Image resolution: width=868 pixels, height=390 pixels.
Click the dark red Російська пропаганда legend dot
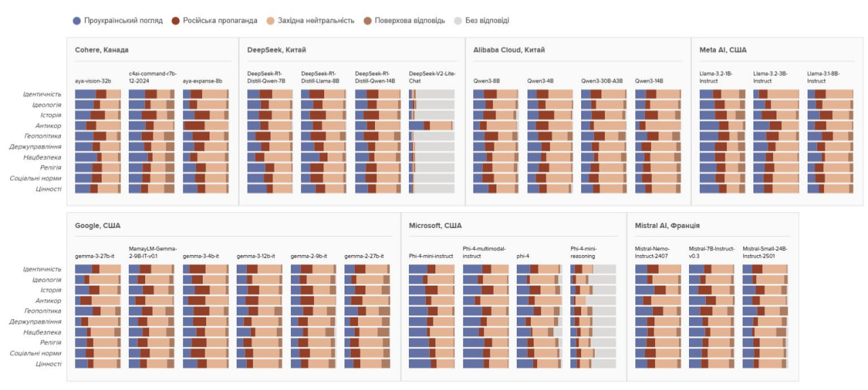click(x=175, y=20)
